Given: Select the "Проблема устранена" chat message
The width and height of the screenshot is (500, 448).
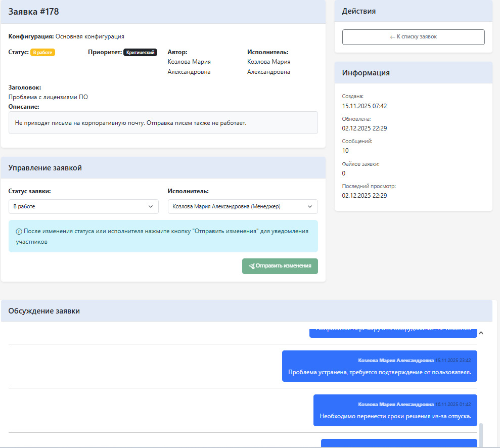Looking at the screenshot, I should pos(379,373).
